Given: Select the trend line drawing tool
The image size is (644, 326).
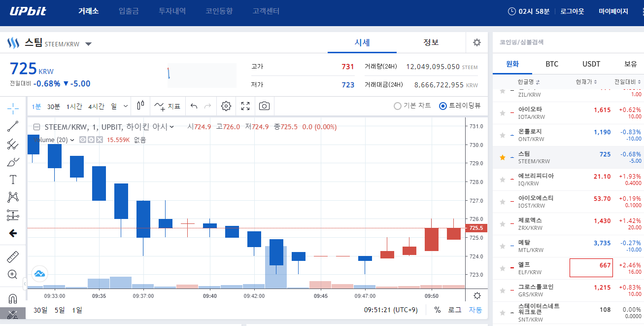Looking at the screenshot, I should [x=13, y=126].
